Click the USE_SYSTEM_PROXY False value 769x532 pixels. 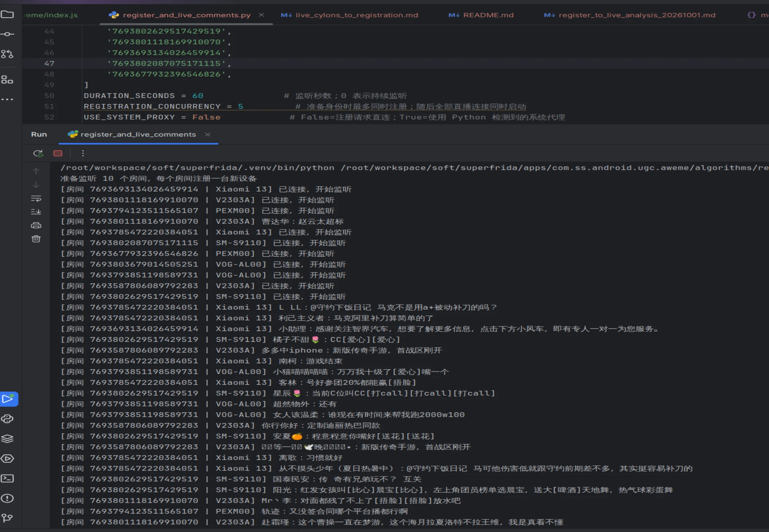206,117
